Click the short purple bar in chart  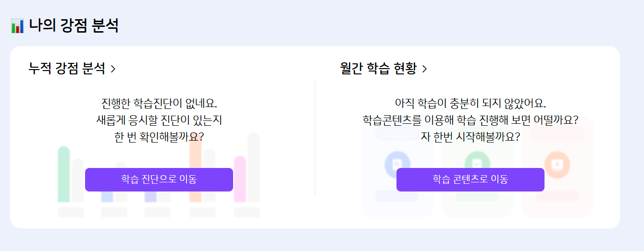coord(150,197)
